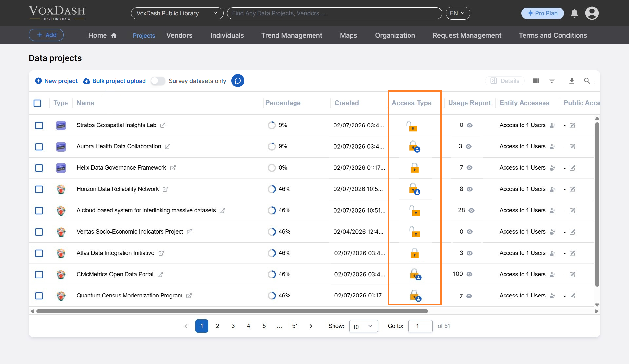Click the column visibility icon next to Details
The image size is (629, 364).
536,81
